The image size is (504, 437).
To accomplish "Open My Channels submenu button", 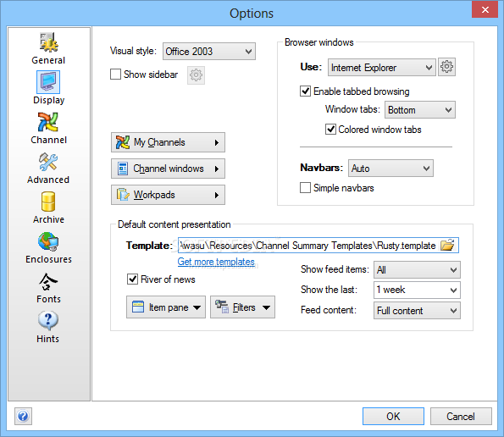I will click(168, 142).
